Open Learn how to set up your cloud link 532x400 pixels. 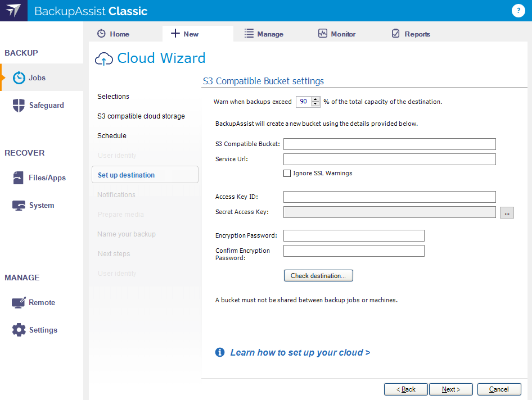(300, 353)
